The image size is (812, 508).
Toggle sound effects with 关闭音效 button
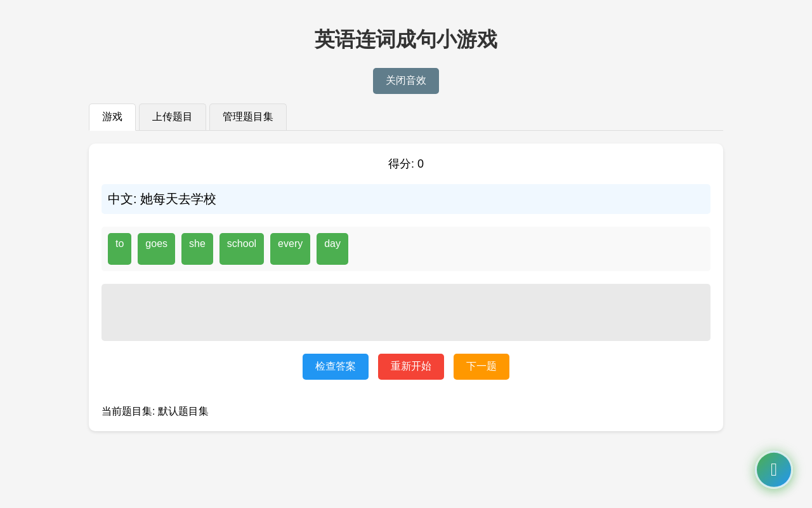[x=405, y=81]
